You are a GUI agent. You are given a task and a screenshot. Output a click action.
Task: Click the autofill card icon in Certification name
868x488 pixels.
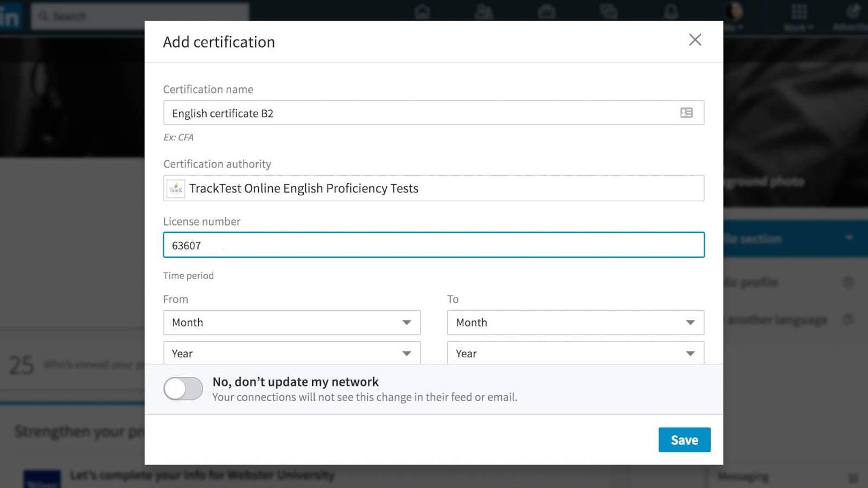point(686,113)
